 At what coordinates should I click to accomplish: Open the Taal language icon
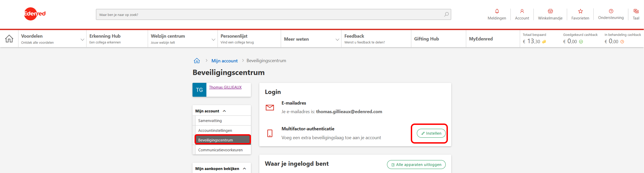tap(636, 11)
